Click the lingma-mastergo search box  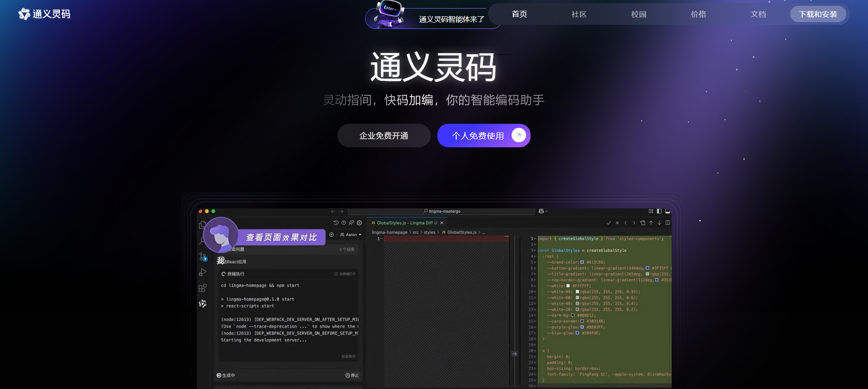pos(441,211)
